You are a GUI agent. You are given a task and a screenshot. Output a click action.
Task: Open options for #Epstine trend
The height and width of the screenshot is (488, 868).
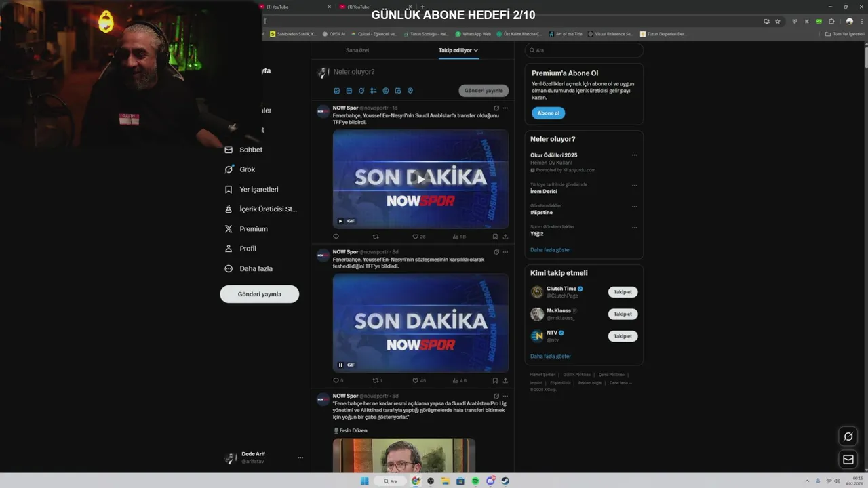click(x=634, y=206)
